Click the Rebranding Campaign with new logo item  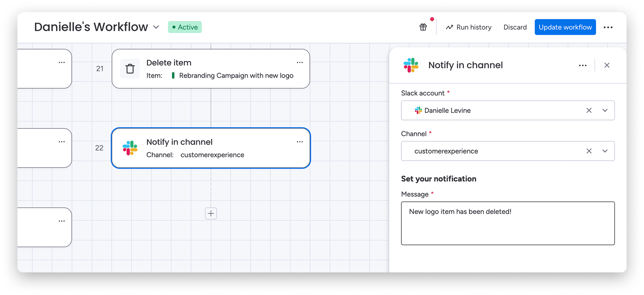coord(236,75)
